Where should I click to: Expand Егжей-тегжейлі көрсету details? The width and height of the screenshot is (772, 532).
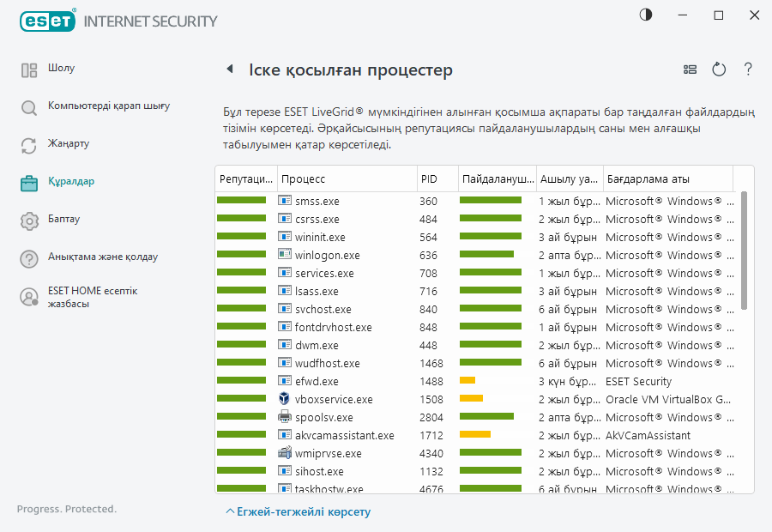pos(298,511)
